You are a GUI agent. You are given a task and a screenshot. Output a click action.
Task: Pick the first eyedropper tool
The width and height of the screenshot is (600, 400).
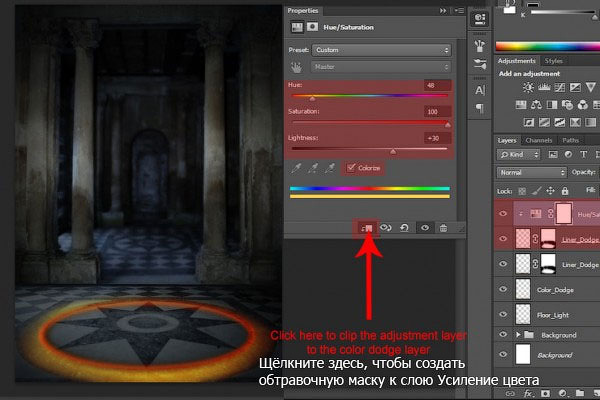(x=297, y=168)
